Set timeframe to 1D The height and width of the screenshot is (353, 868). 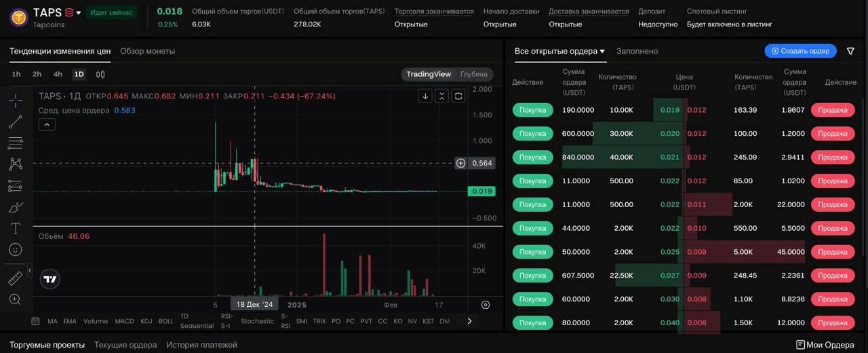[x=79, y=74]
